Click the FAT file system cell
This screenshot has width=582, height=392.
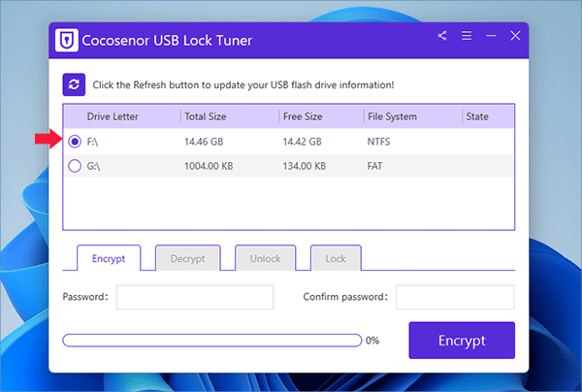[x=374, y=166]
